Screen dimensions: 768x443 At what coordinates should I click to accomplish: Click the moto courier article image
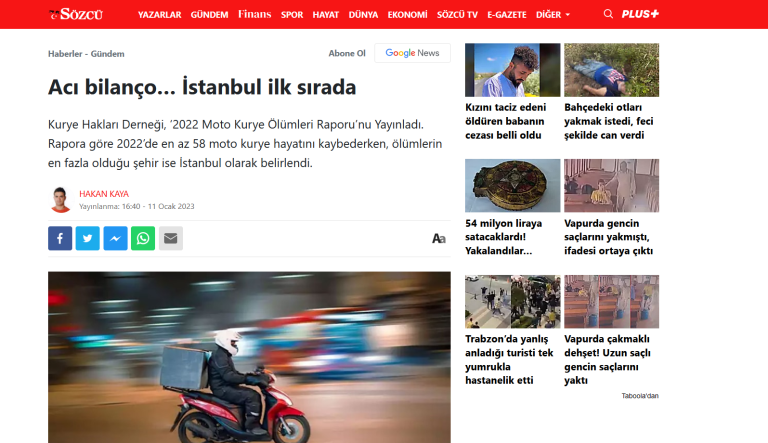[x=249, y=357]
